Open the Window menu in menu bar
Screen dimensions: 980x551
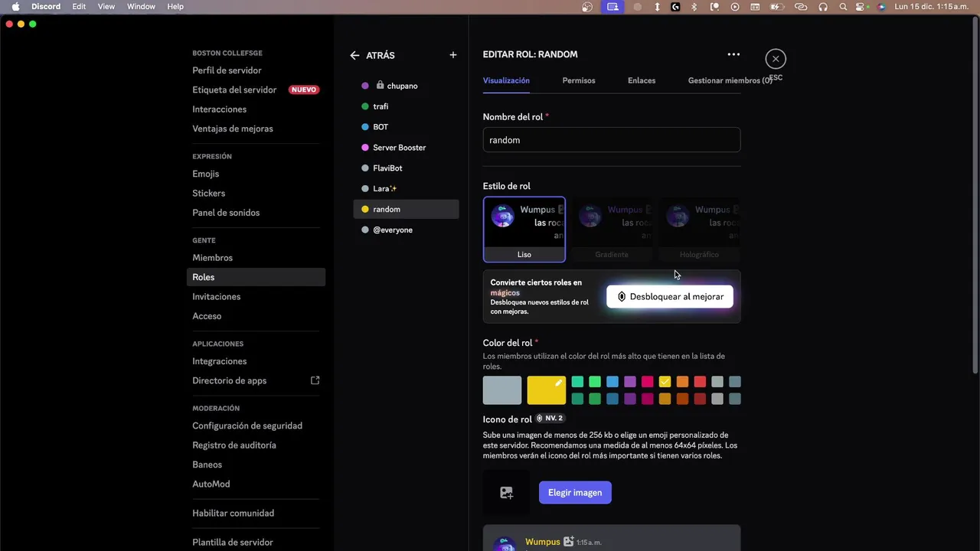click(141, 7)
